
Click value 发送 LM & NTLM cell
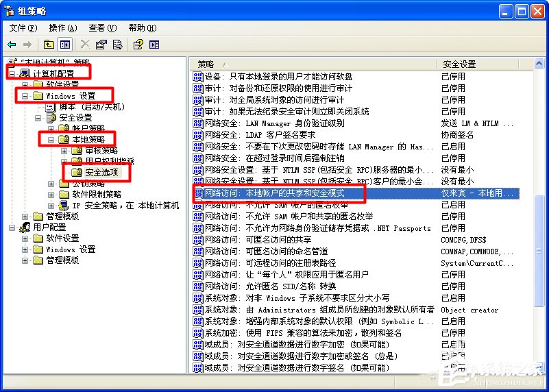(x=477, y=123)
